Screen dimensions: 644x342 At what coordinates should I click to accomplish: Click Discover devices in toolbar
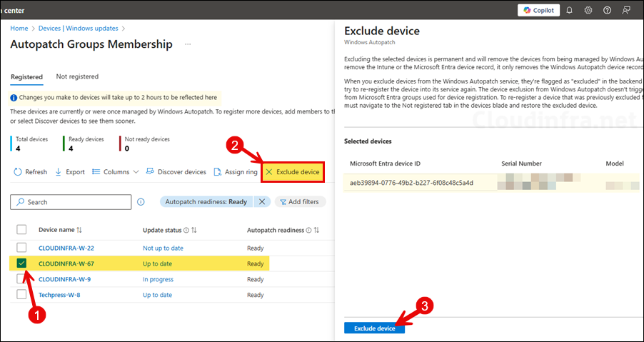point(176,172)
